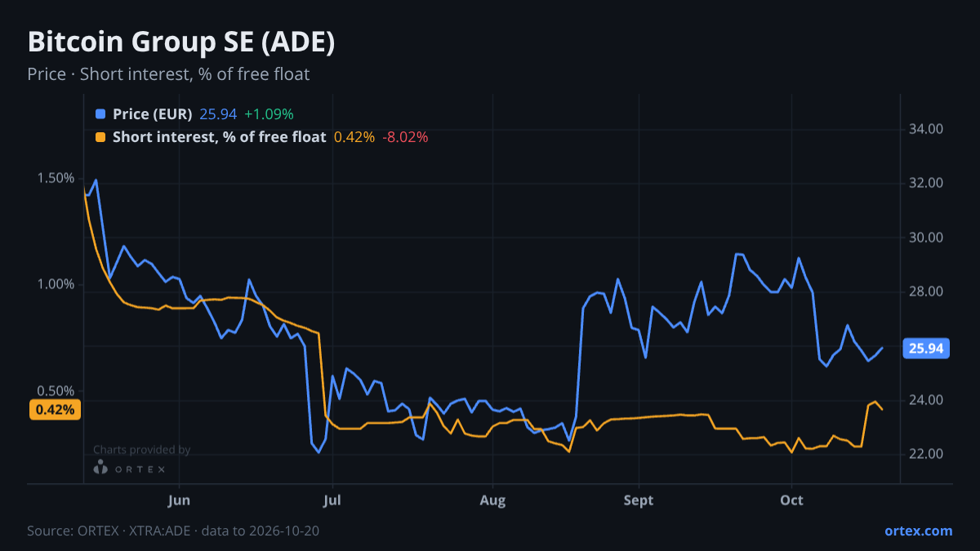Click the +1.09% price change value
The height and width of the screenshot is (551, 980).
(269, 114)
